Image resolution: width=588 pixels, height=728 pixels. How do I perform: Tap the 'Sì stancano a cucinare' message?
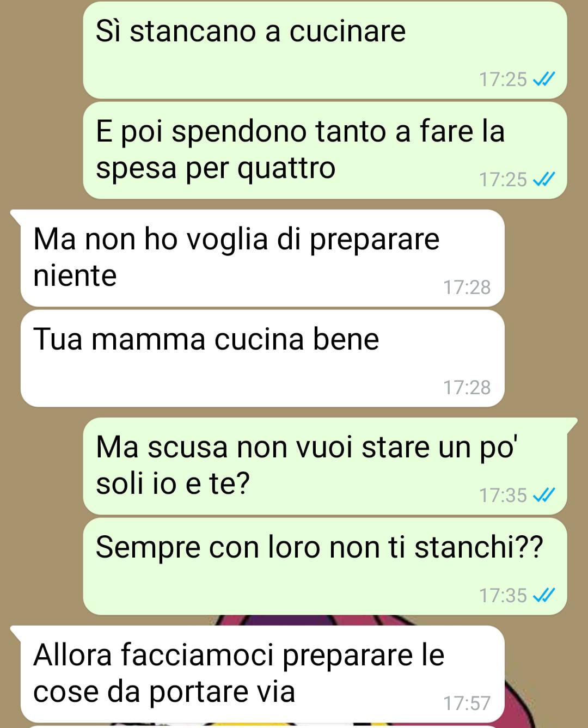click(324, 50)
